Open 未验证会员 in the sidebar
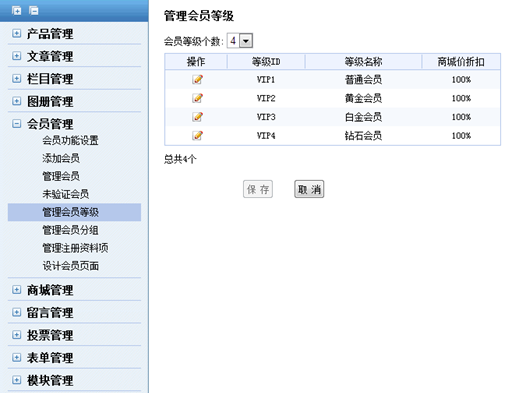 [x=66, y=194]
